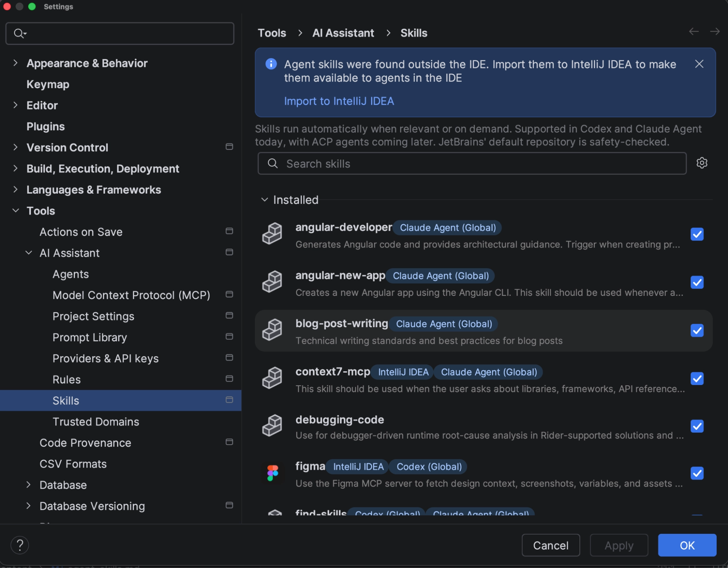Click the IntelliJ IDEA tag on context7-mcp
Viewport: 728px width, 568px height.
pos(403,372)
